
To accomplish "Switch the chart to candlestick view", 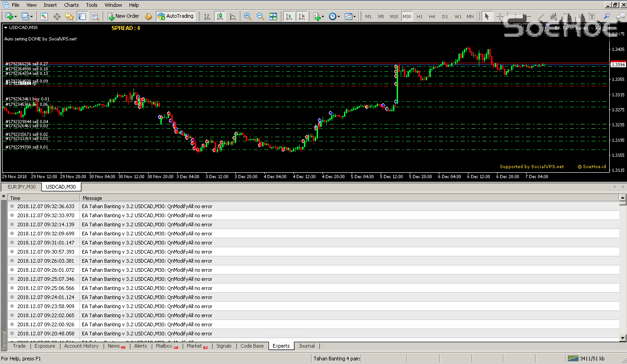I will [220, 16].
